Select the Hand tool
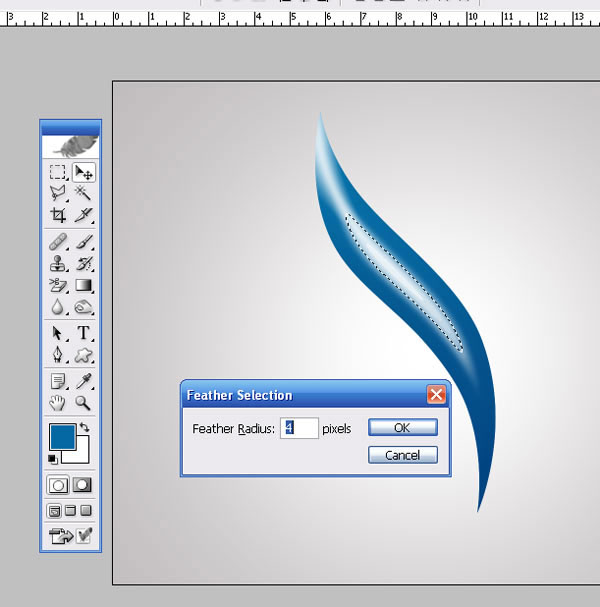 click(58, 403)
